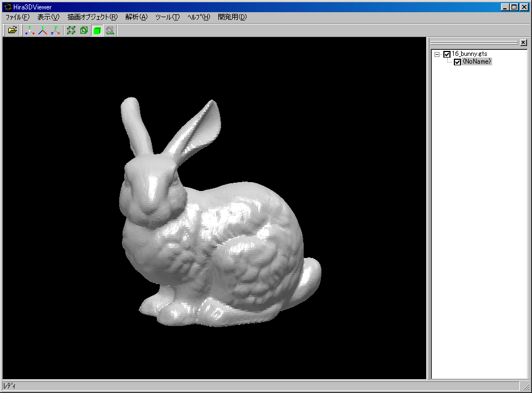Screen dimensions: 532x393
Task: Toggle the XYZ axis labels display
Action: [55, 30]
